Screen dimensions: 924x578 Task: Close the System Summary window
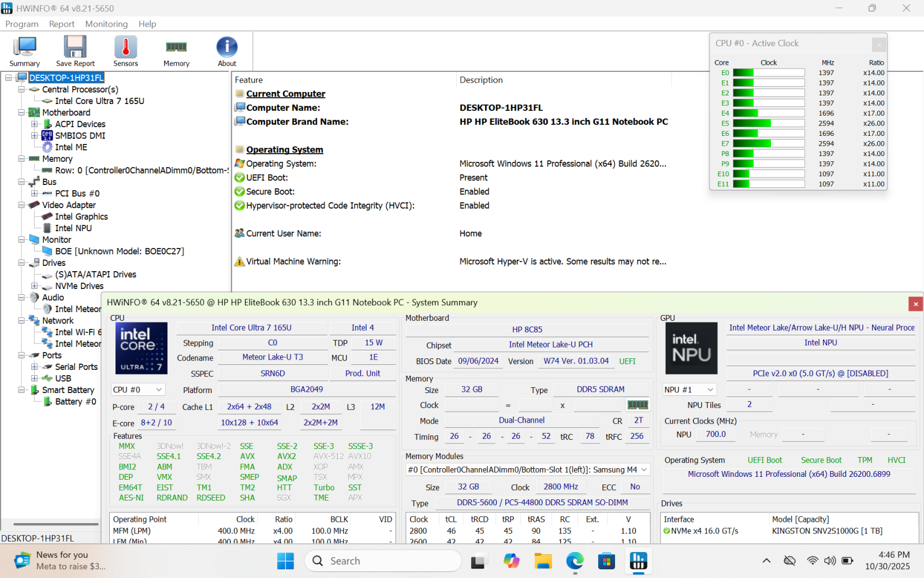tap(915, 303)
